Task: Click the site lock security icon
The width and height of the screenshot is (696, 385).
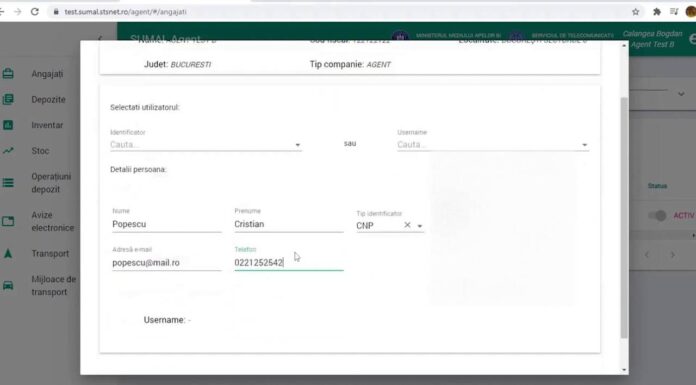Action: 56,12
